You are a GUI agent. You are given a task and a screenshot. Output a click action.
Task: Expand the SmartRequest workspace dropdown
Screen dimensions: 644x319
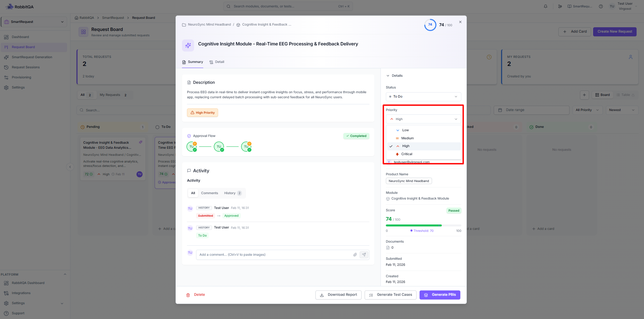coord(34,22)
